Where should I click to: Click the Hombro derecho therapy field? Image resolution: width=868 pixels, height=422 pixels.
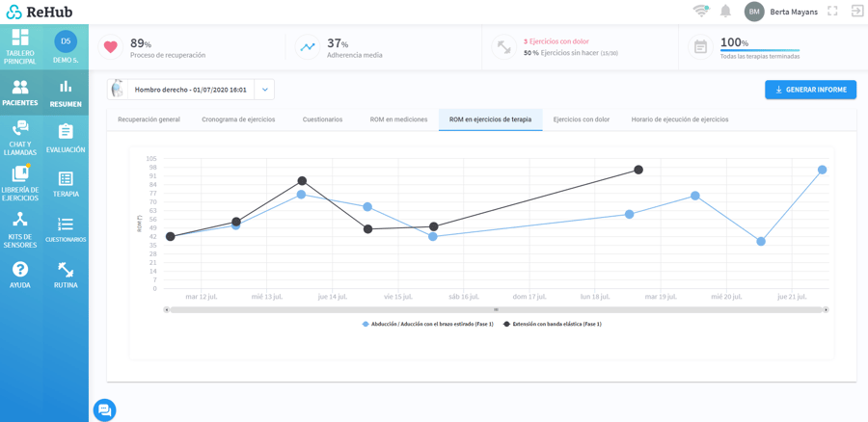pos(190,89)
